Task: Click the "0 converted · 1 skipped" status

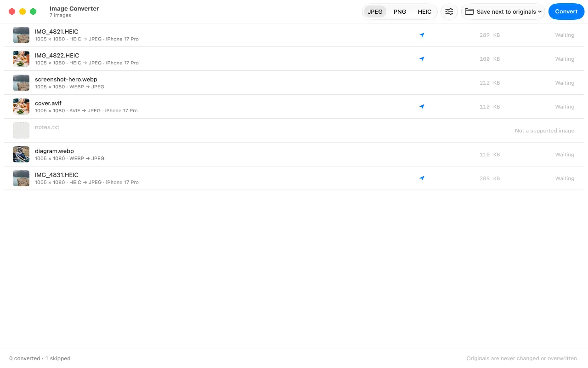Action: (40, 358)
